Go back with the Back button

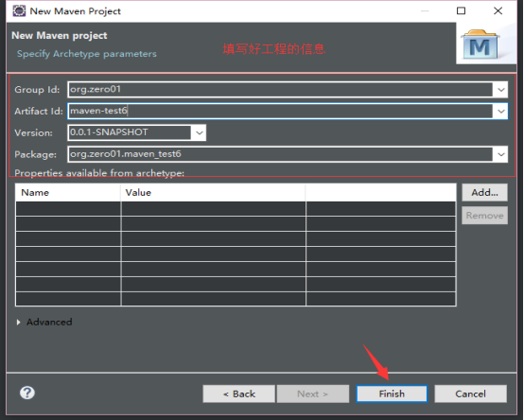tap(239, 394)
